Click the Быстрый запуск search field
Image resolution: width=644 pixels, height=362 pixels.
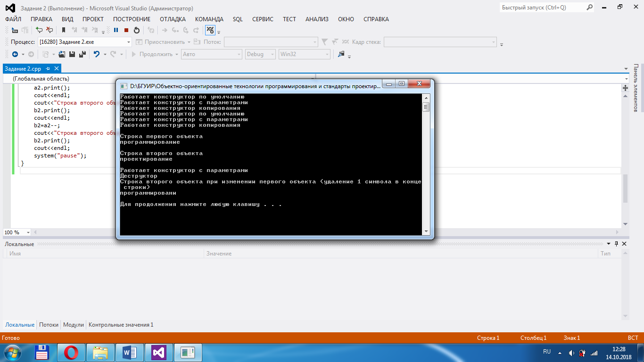542,8
